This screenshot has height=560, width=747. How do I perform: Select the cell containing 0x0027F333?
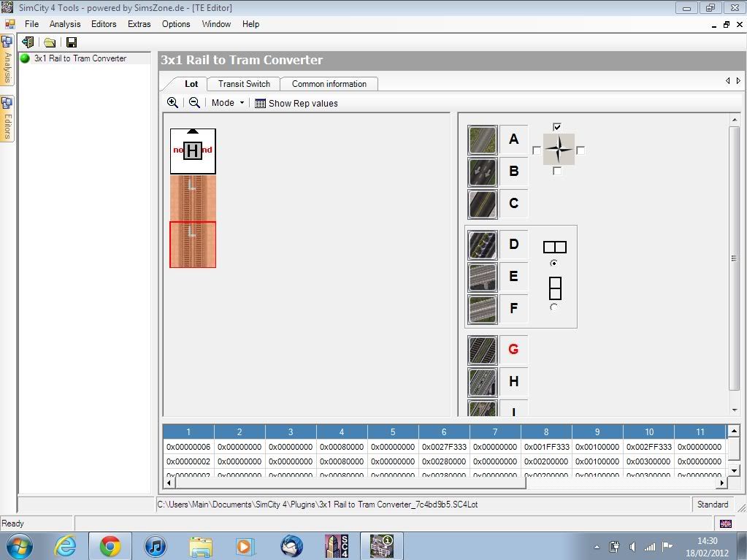(444, 447)
